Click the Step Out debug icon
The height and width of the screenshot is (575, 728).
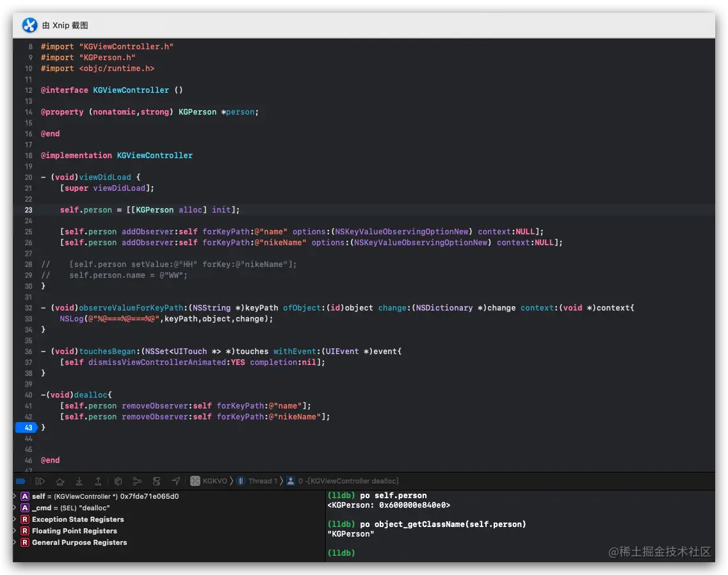click(x=99, y=481)
